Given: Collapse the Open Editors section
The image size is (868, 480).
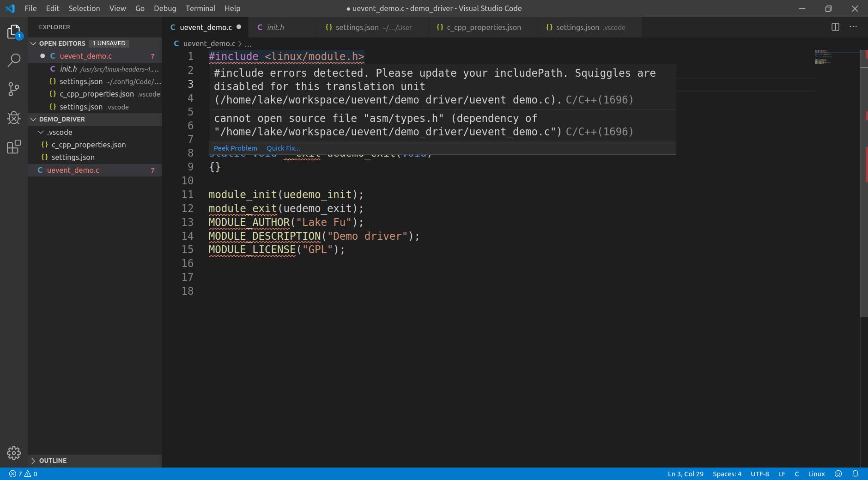Looking at the screenshot, I should point(33,43).
